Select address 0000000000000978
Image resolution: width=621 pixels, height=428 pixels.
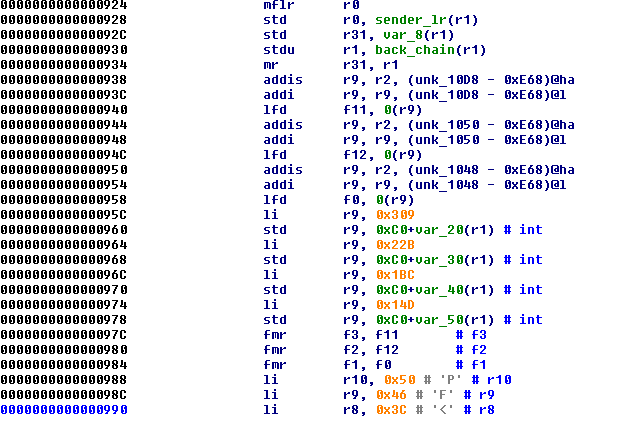tap(64, 320)
